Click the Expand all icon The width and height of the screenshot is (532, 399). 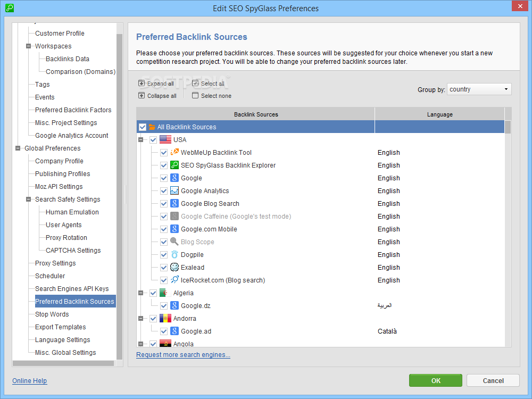tap(142, 83)
